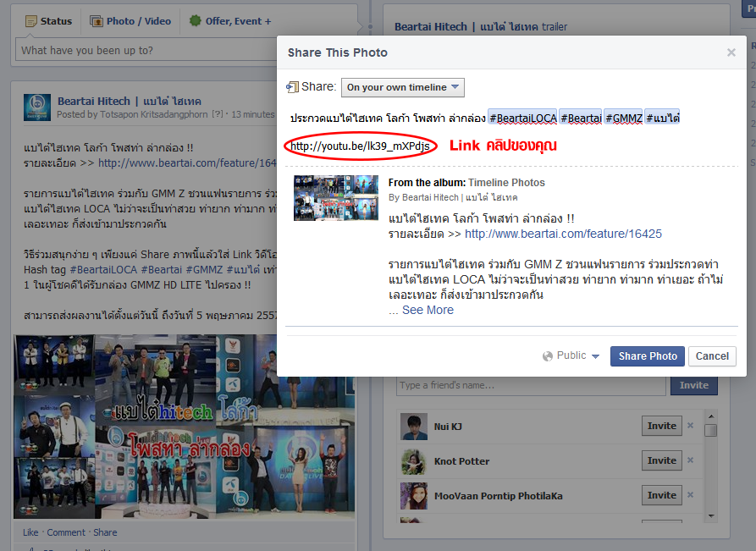
Task: Open the beartai.com/feature/16425 link in dialog
Action: point(563,234)
